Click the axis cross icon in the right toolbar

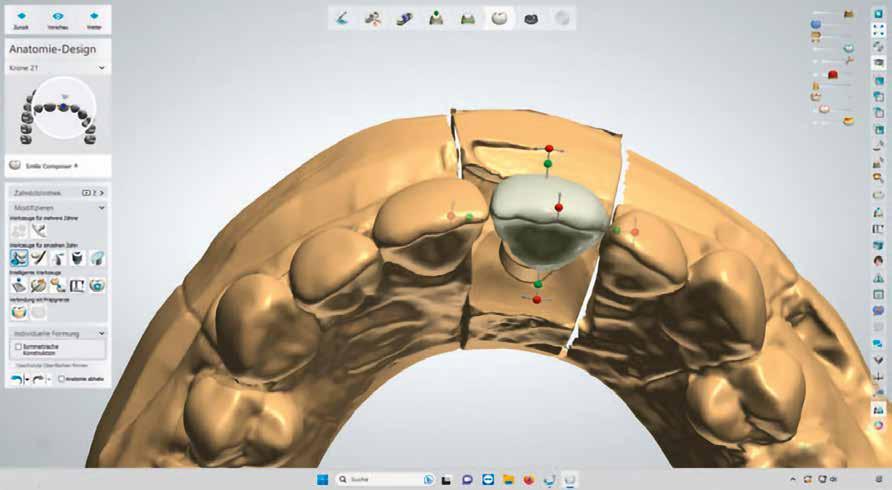click(878, 376)
